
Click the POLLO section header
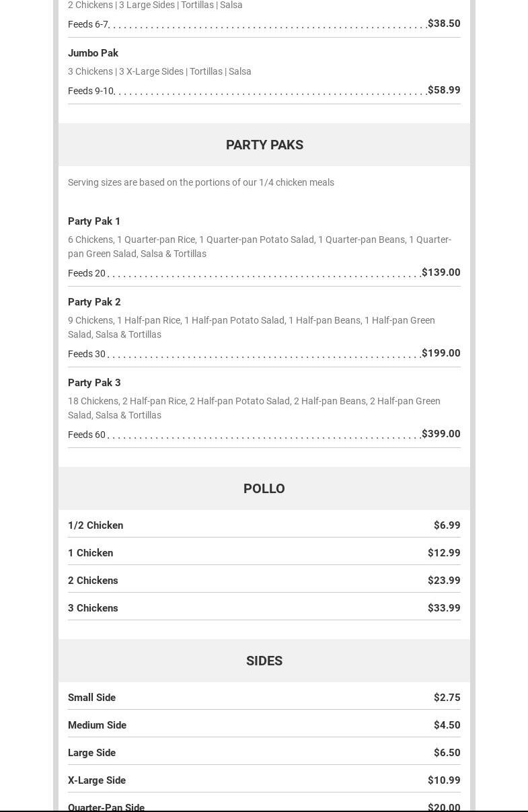click(x=264, y=488)
